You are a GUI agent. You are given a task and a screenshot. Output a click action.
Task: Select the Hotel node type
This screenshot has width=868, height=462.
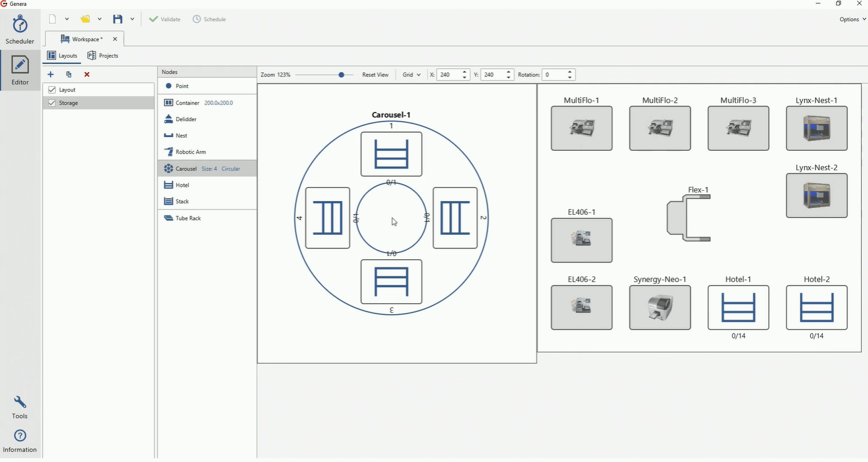pyautogui.click(x=183, y=184)
